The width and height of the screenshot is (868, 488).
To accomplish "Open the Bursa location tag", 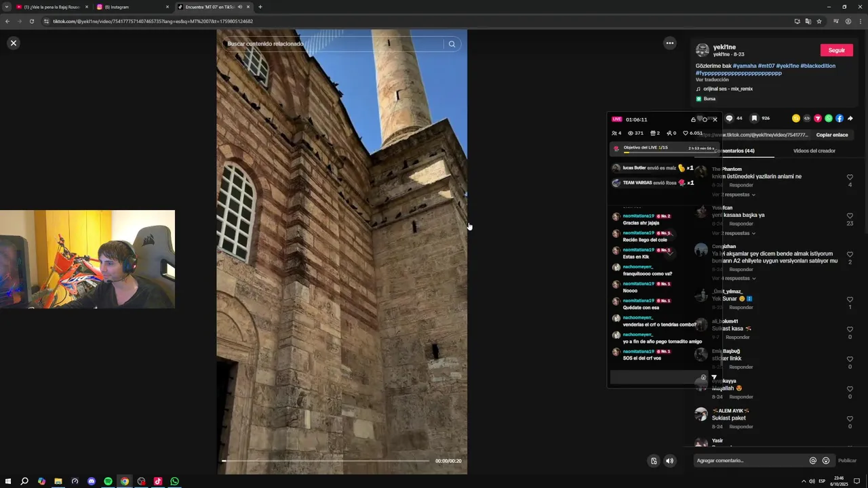I will [x=706, y=99].
